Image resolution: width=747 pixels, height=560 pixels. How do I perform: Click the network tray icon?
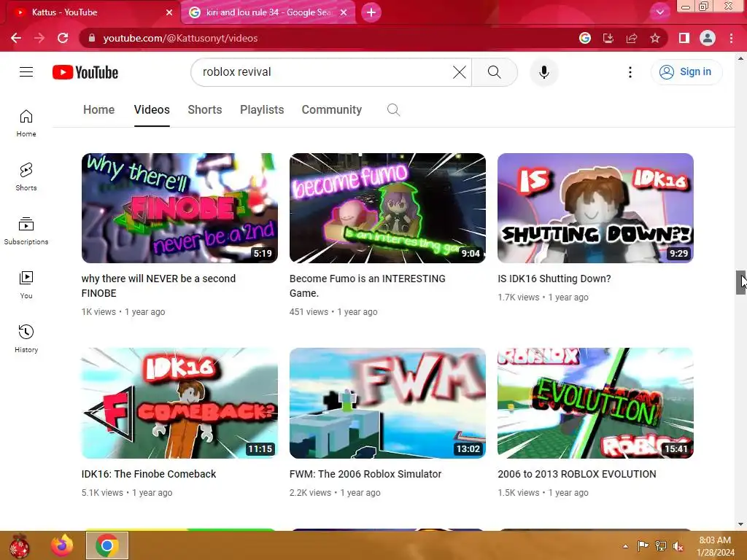pos(661,546)
